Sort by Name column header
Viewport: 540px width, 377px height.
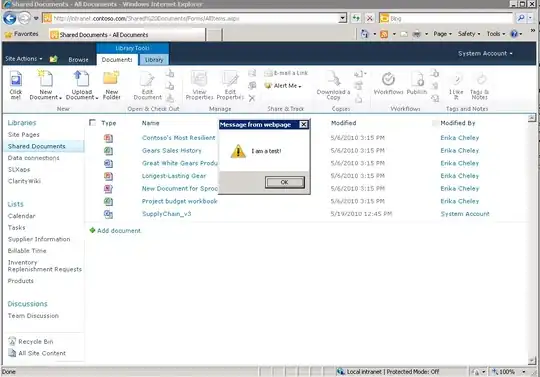tap(150, 123)
